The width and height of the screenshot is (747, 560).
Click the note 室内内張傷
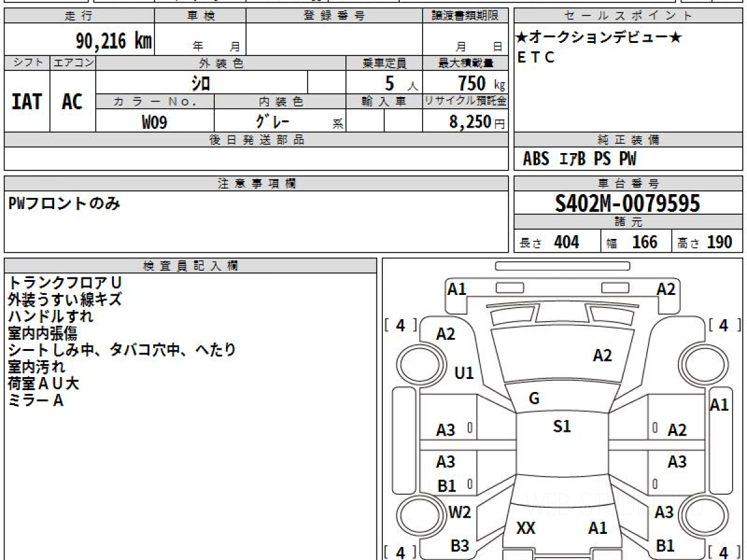42,333
